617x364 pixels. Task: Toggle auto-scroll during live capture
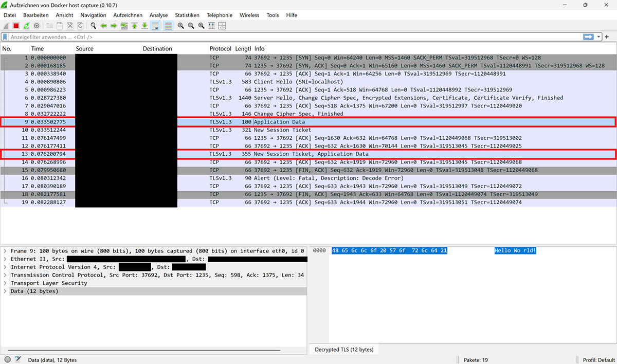(156, 26)
